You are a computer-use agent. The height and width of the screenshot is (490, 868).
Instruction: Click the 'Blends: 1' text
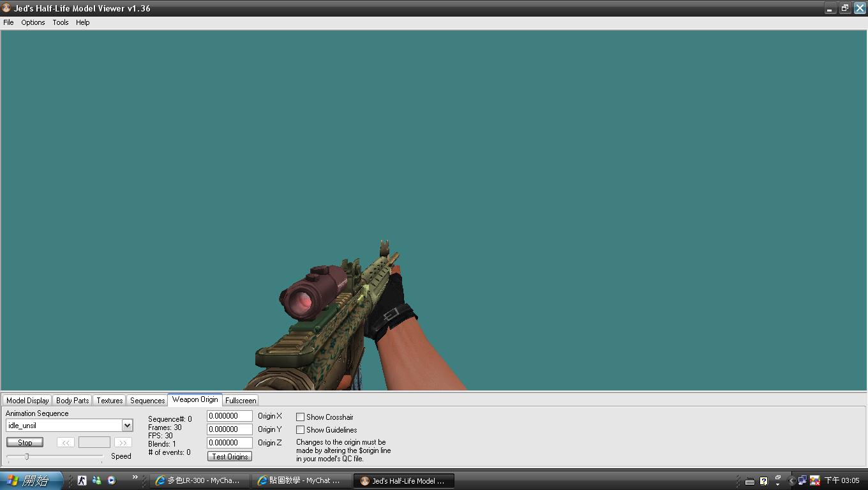(162, 444)
